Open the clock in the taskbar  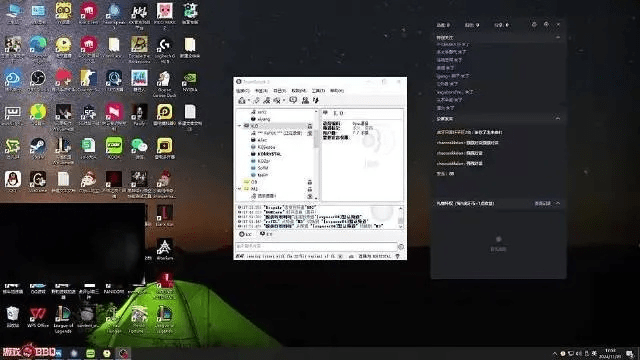pyautogui.click(x=611, y=353)
